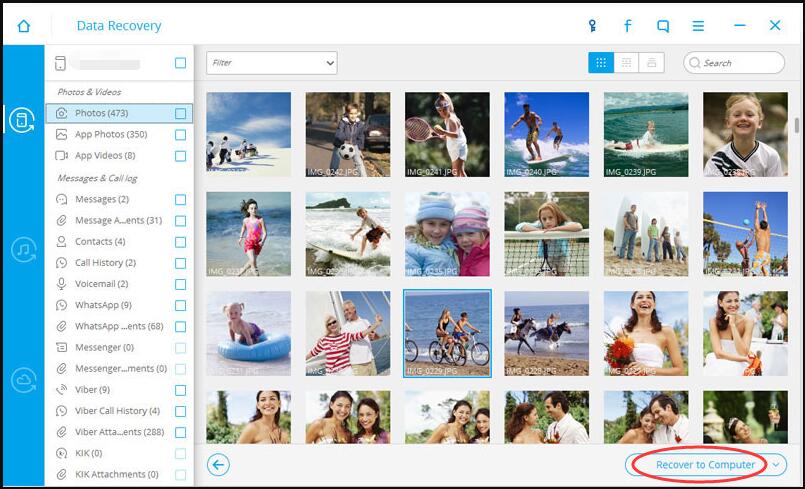Switch to small grid view

626,63
